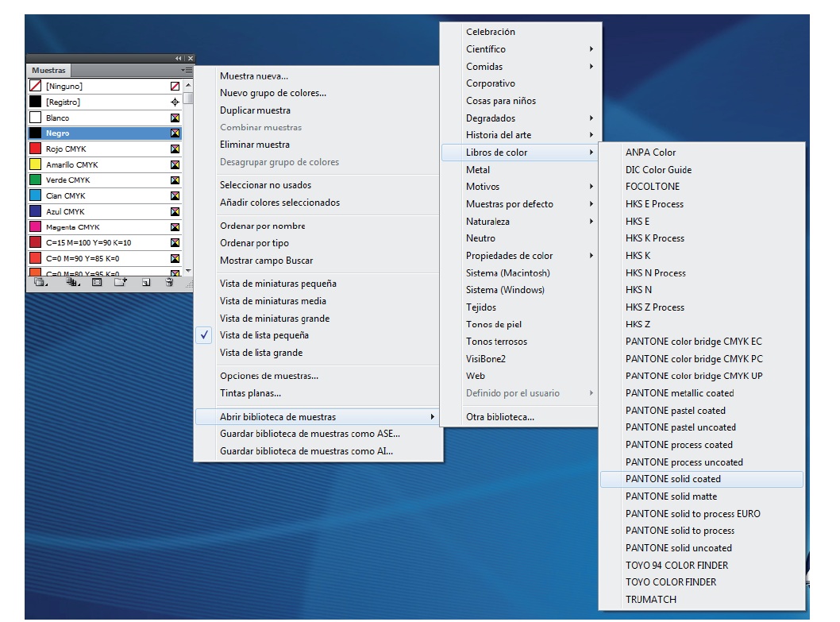The height and width of the screenshot is (622, 840).
Task: Enable Vista de miniaturas media view
Action: point(272,301)
